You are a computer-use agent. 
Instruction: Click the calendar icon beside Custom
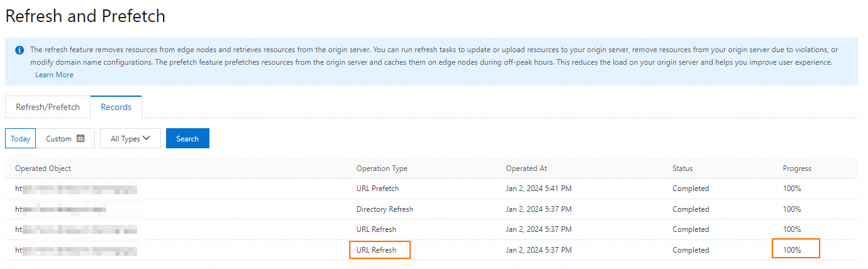(x=81, y=138)
